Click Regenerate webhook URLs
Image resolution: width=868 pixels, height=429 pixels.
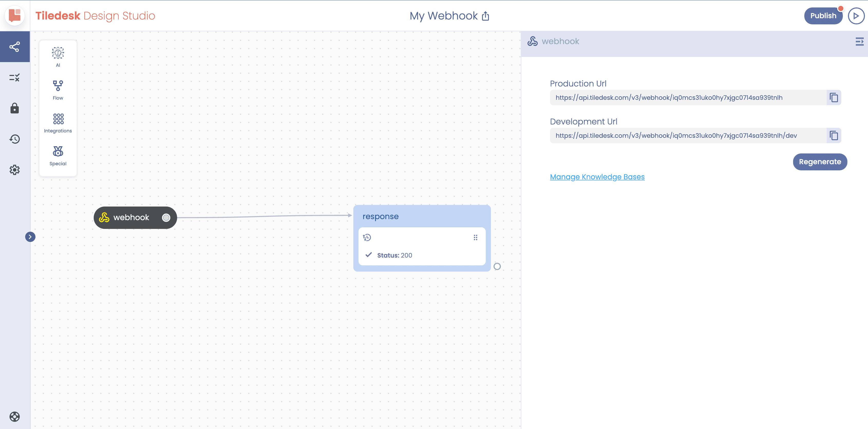(x=820, y=162)
